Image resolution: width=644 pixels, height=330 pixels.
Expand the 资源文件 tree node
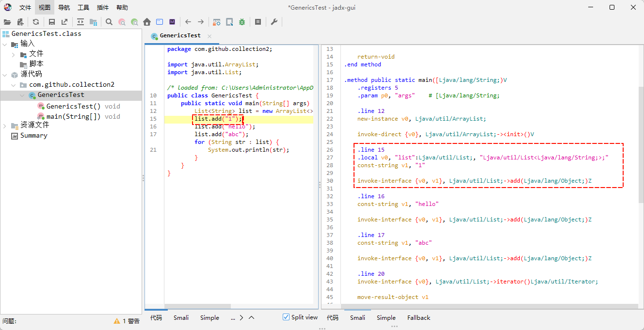pyautogui.click(x=5, y=126)
